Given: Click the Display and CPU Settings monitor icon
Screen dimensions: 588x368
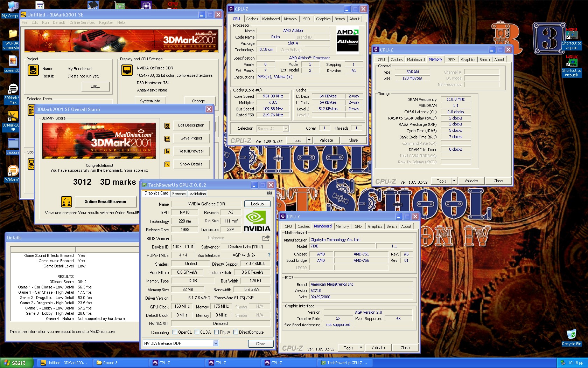Looking at the screenshot, I should [x=127, y=70].
